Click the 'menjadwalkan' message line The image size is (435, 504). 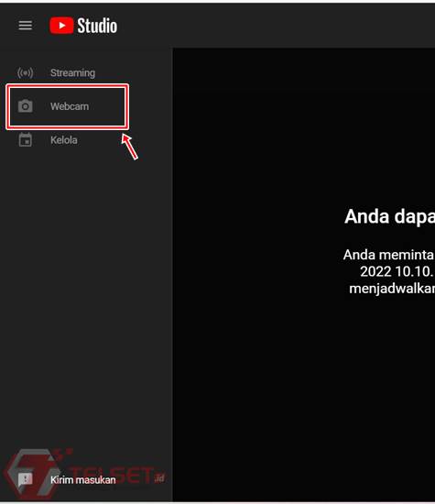[x=392, y=289]
